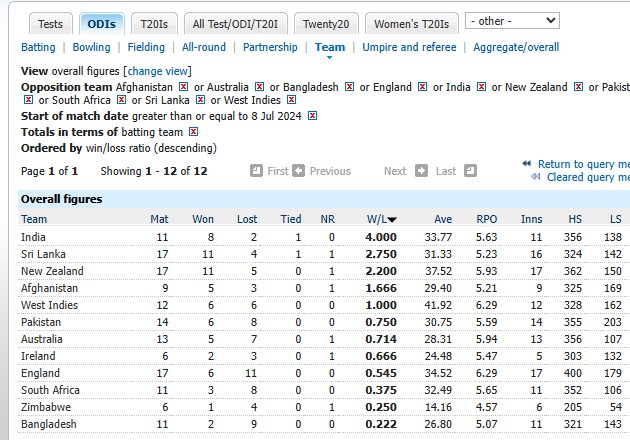
Task: Click the W/L sort arrow in header
Action: pyautogui.click(x=392, y=220)
